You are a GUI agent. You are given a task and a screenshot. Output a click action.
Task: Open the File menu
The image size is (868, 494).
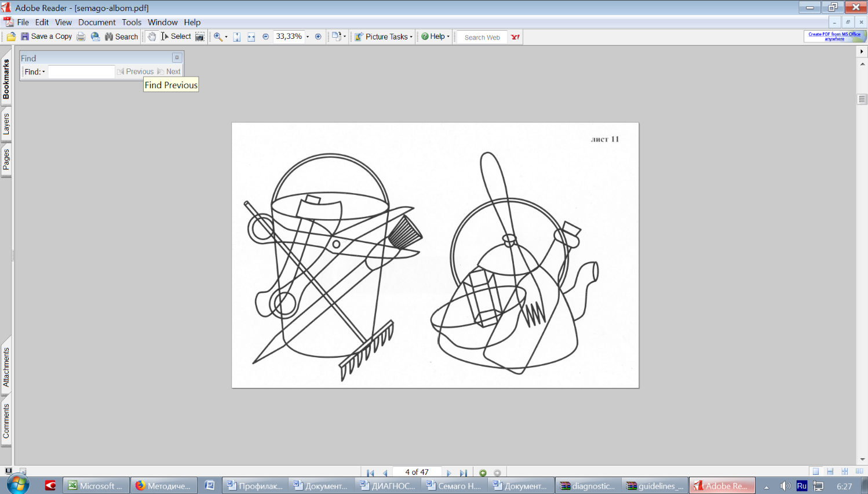tap(23, 22)
